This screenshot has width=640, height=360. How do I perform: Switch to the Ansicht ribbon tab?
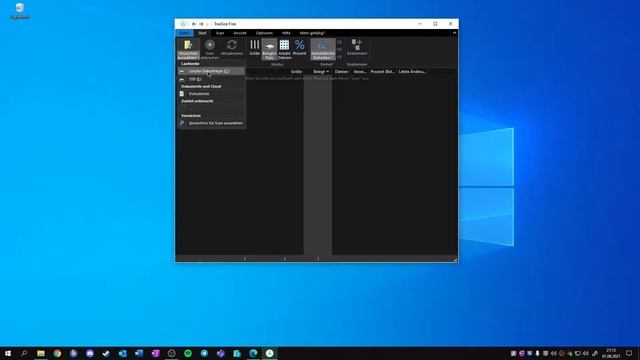coord(240,33)
